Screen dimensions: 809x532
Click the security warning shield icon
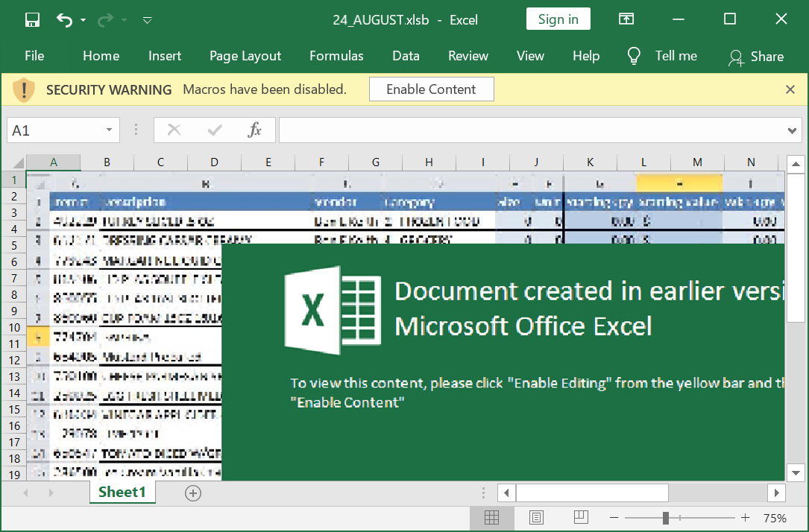pyautogui.click(x=23, y=89)
